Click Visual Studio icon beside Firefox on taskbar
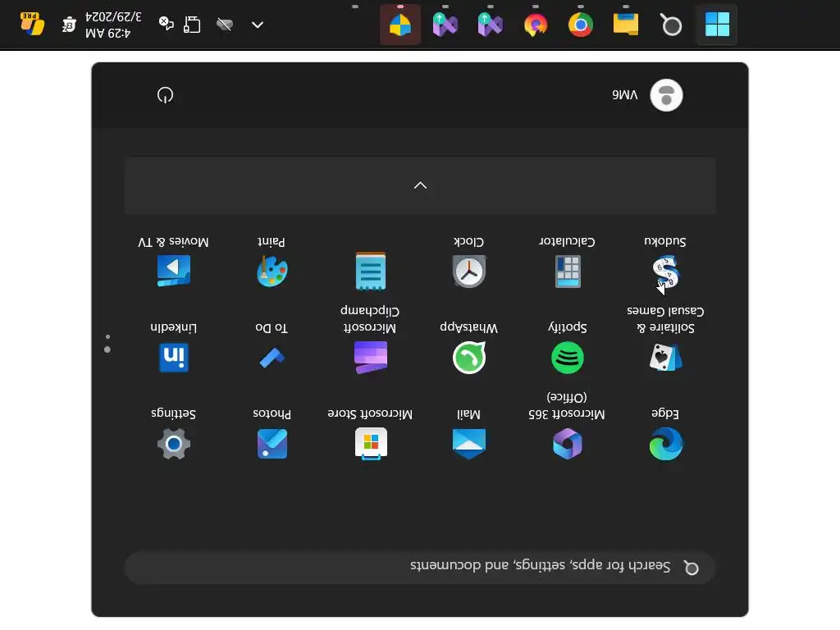Screen dimensions: 840x630 click(x=491, y=25)
